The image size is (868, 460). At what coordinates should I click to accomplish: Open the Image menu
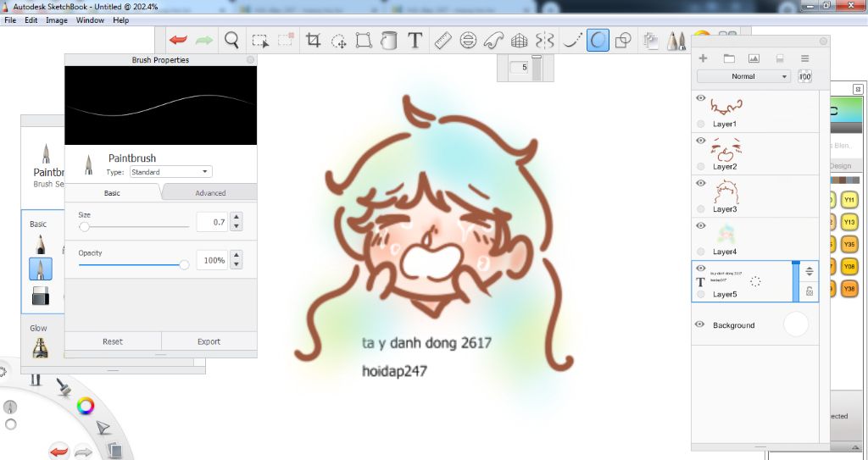tap(57, 20)
